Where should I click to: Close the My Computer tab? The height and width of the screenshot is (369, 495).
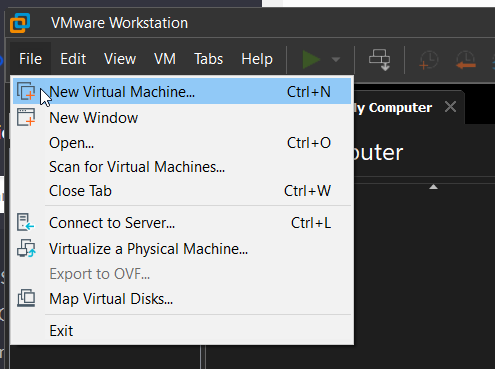pyautogui.click(x=450, y=107)
